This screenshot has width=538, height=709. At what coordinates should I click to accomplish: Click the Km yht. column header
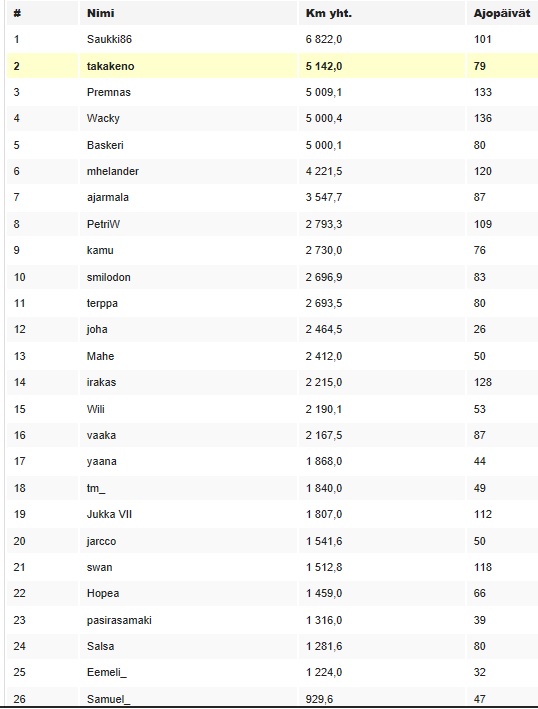point(329,13)
